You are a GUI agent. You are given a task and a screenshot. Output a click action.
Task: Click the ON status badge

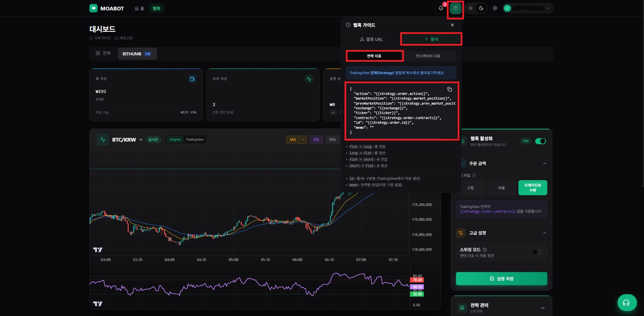click(525, 141)
